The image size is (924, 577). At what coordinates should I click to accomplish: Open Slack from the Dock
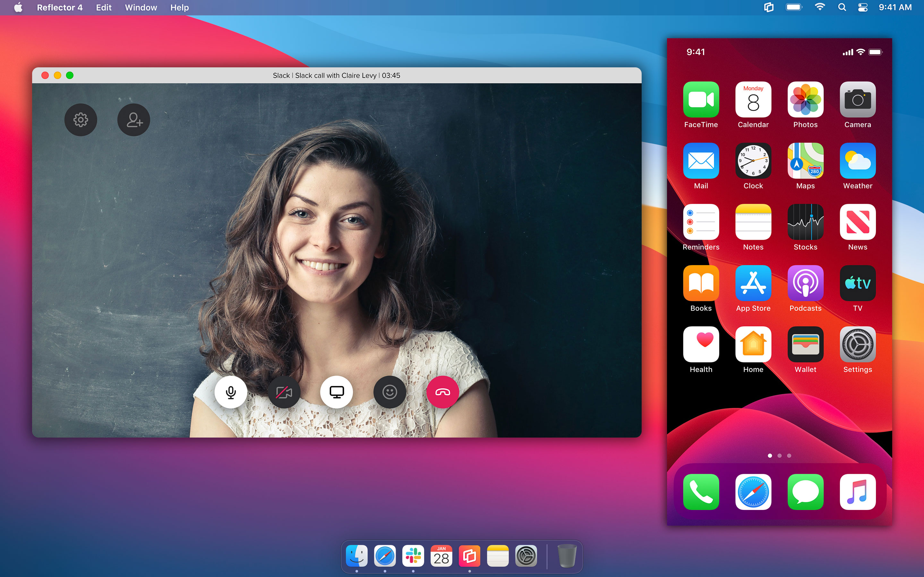413,556
